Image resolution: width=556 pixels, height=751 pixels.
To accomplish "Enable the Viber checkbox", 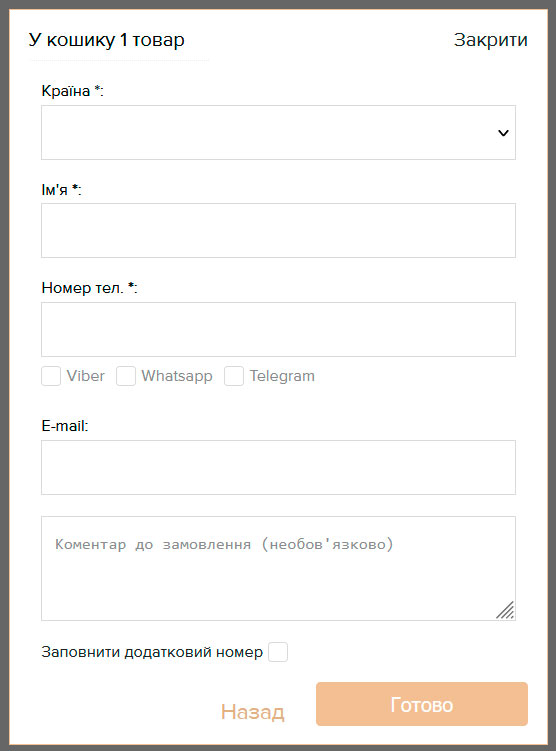I will pyautogui.click(x=51, y=376).
